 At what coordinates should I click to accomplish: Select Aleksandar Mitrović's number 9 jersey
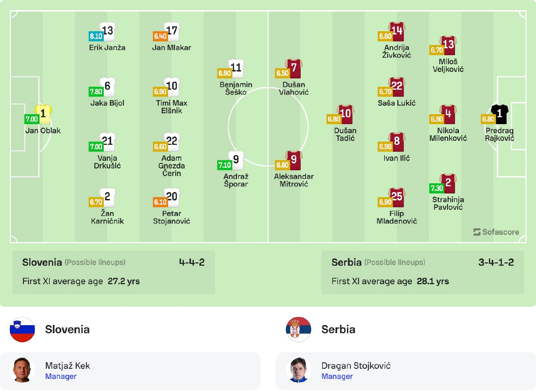[294, 159]
